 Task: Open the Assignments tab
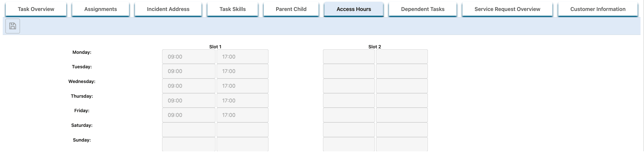(100, 9)
